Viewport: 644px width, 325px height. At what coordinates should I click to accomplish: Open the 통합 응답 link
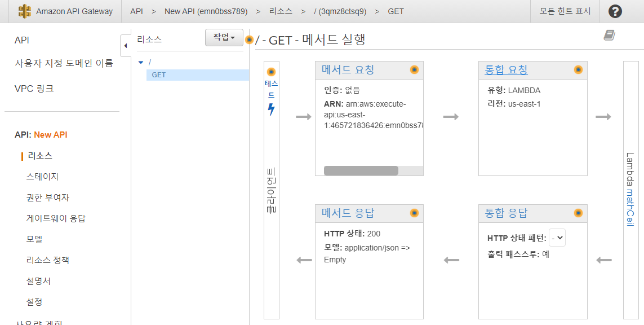pyautogui.click(x=506, y=213)
